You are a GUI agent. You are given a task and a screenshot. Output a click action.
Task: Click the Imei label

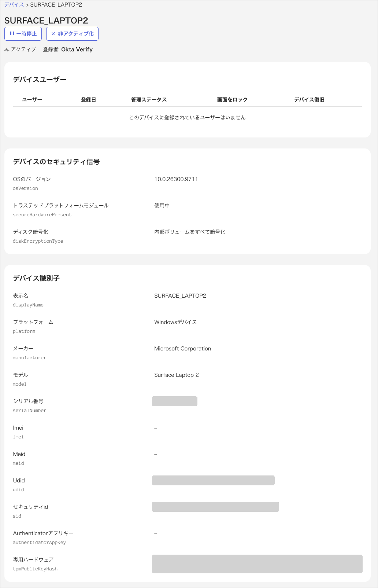pos(18,428)
